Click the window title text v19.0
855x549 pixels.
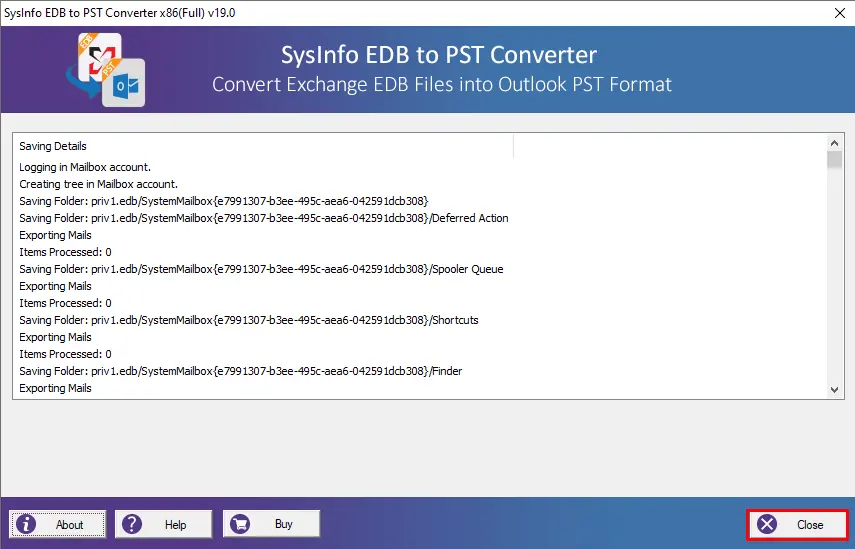click(120, 13)
